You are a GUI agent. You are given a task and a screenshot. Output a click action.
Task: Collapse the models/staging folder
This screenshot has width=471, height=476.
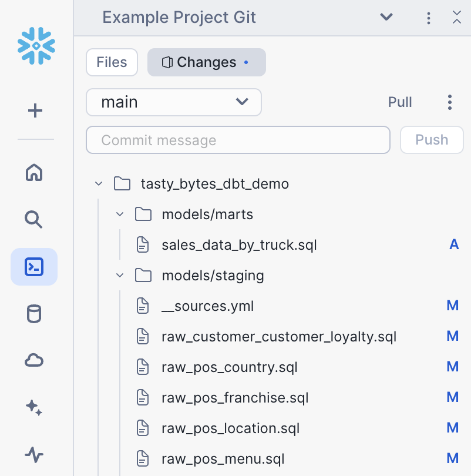(x=120, y=275)
